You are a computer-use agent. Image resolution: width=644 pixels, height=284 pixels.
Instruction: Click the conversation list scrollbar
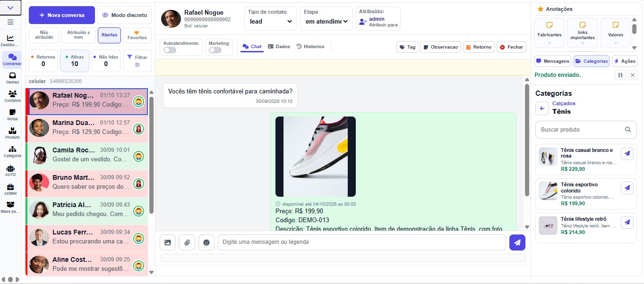pos(151,155)
